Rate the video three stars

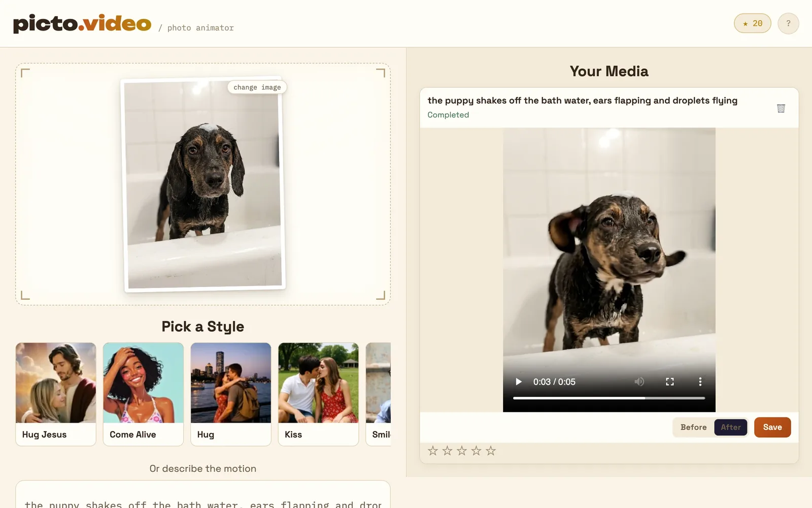pyautogui.click(x=461, y=451)
